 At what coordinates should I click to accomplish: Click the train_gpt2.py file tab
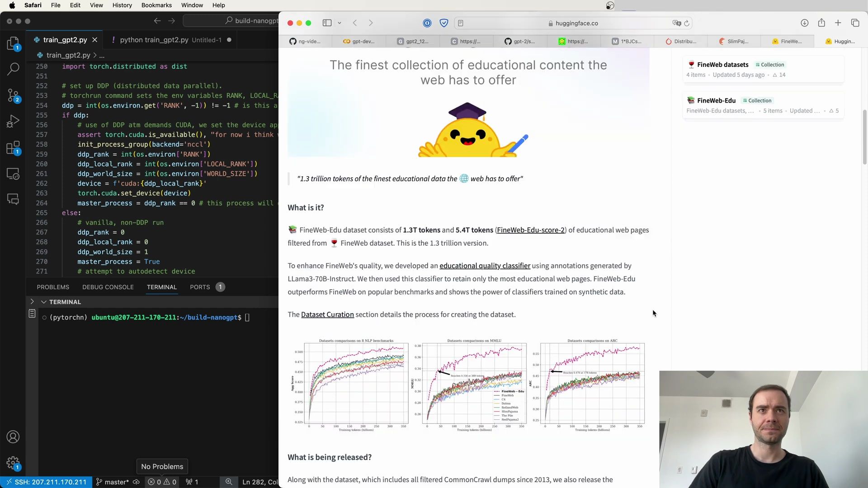click(64, 39)
